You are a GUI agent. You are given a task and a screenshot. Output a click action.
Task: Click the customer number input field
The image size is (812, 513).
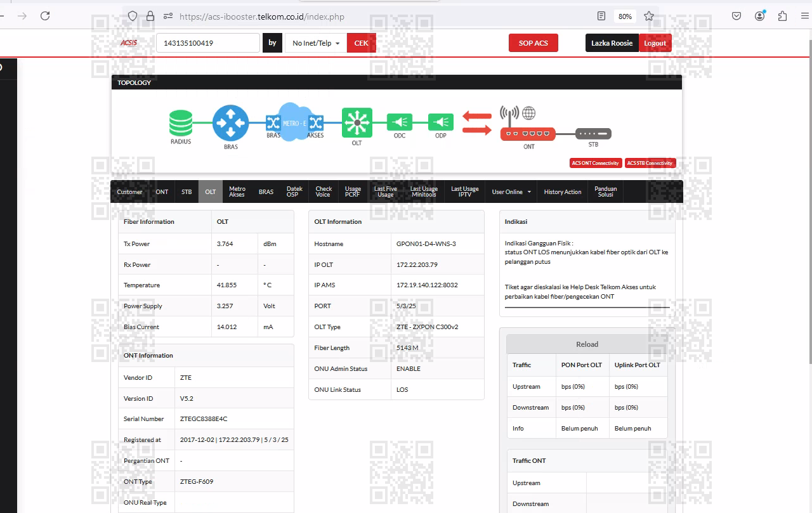coord(208,43)
